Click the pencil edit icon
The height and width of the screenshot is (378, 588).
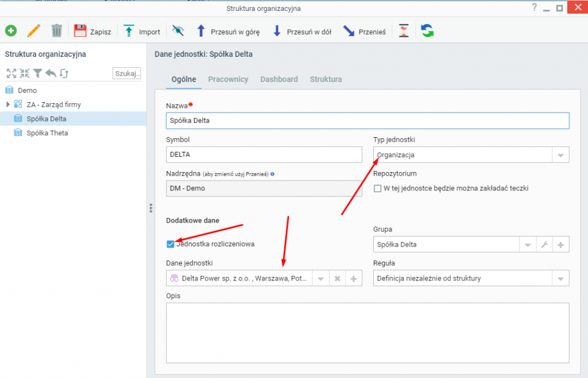point(34,32)
